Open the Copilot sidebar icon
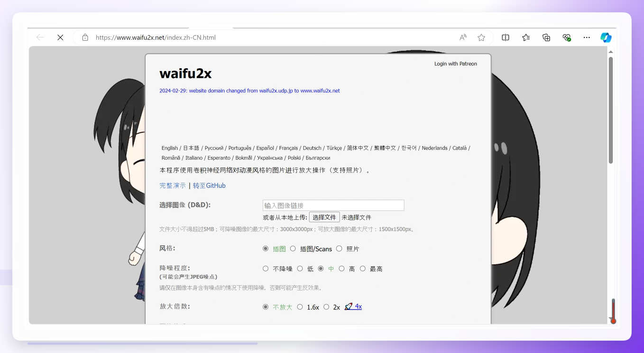The height and width of the screenshot is (353, 644). click(606, 37)
